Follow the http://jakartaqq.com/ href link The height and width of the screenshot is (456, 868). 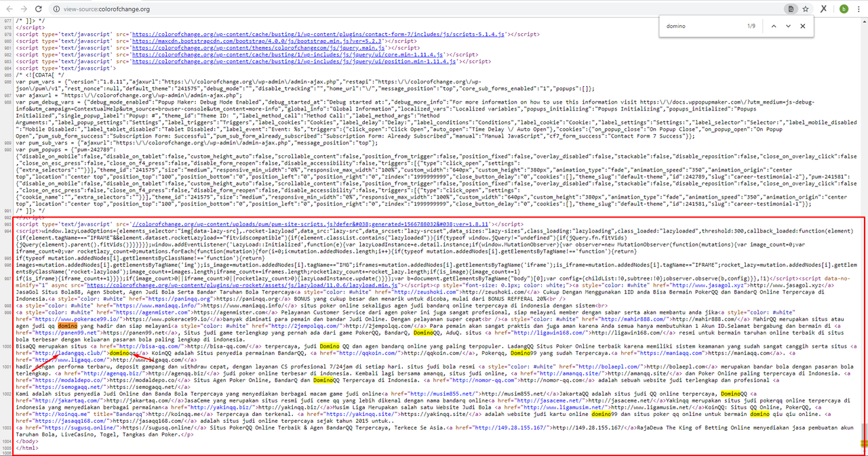[67, 400]
